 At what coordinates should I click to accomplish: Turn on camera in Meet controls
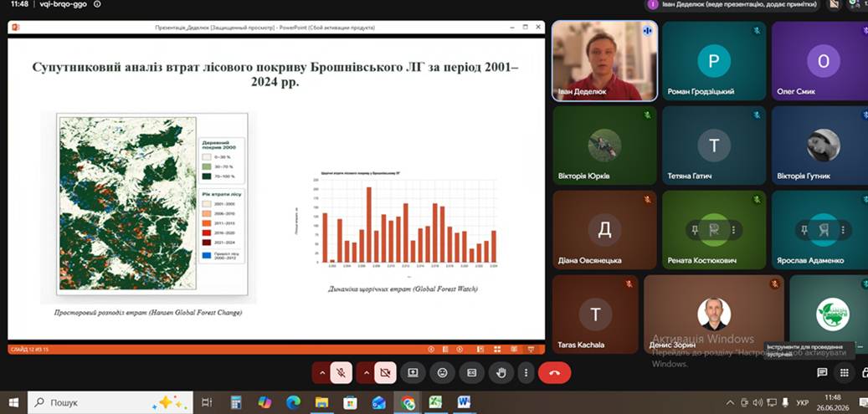385,373
